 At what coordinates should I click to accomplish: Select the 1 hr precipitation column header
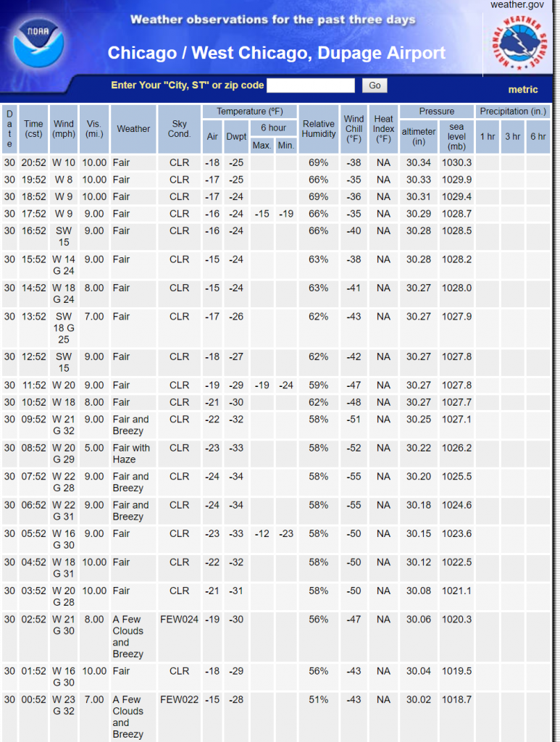pos(487,137)
